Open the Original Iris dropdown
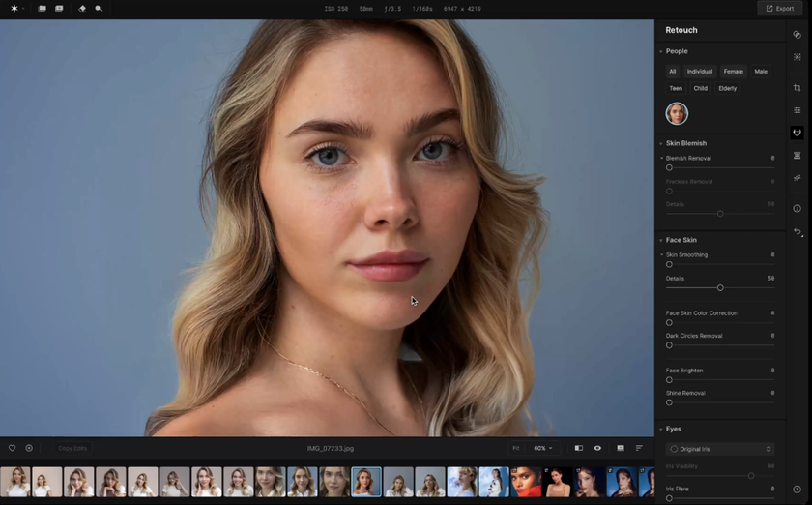The height and width of the screenshot is (505, 812). pyautogui.click(x=720, y=449)
